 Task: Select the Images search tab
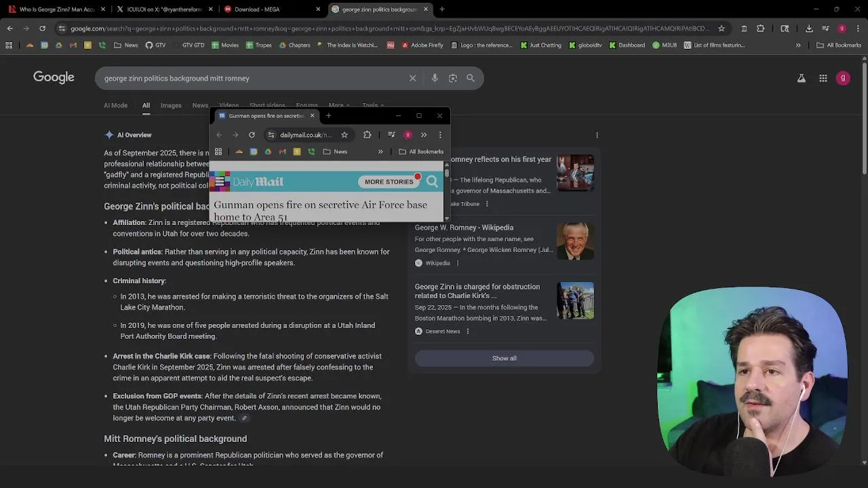[x=171, y=106]
